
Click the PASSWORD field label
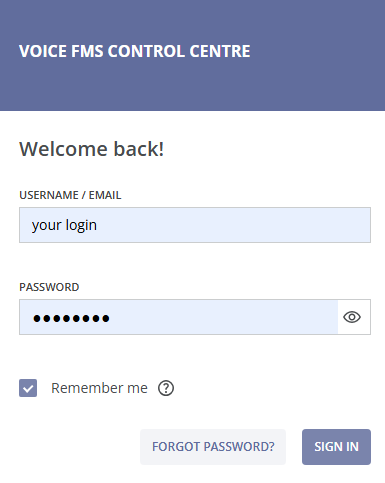coord(49,287)
